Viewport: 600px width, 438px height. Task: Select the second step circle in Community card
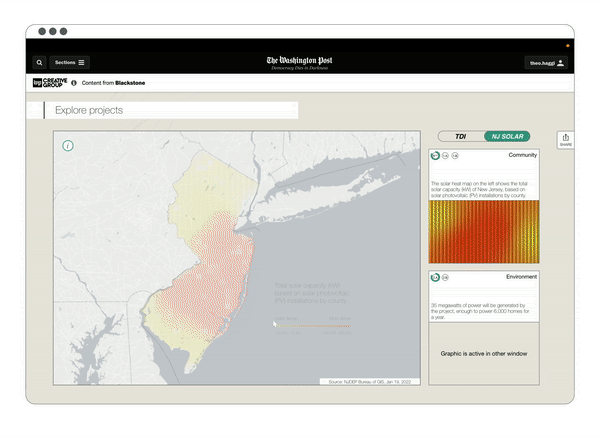pyautogui.click(x=445, y=156)
